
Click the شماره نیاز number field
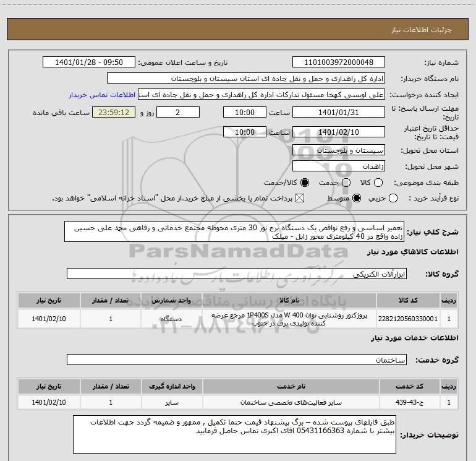[x=339, y=62]
